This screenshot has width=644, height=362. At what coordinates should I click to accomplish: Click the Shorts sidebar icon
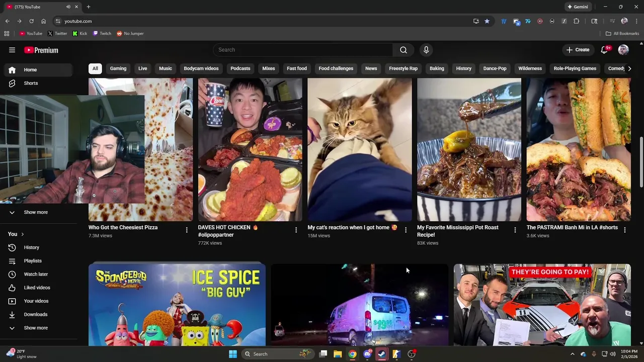(x=12, y=83)
